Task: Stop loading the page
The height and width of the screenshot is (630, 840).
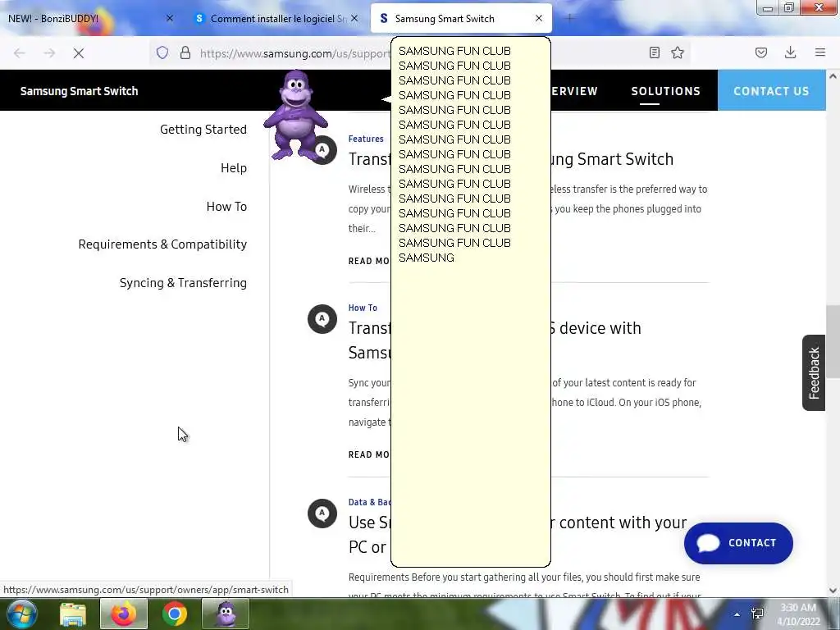Action: (79, 53)
